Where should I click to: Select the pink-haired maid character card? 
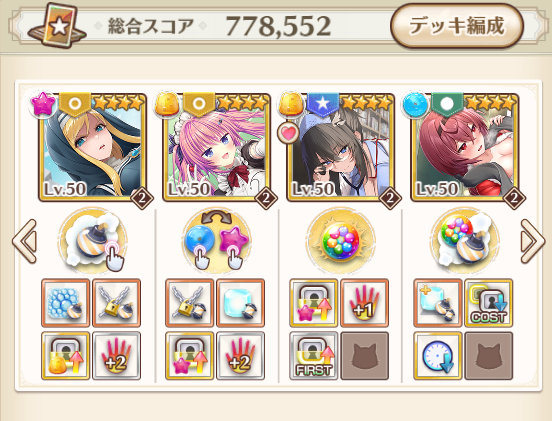(x=217, y=147)
